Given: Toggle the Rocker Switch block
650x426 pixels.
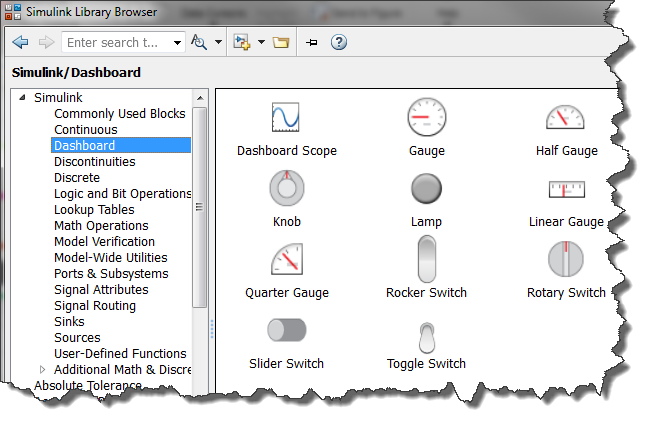Looking at the screenshot, I should click(x=426, y=259).
